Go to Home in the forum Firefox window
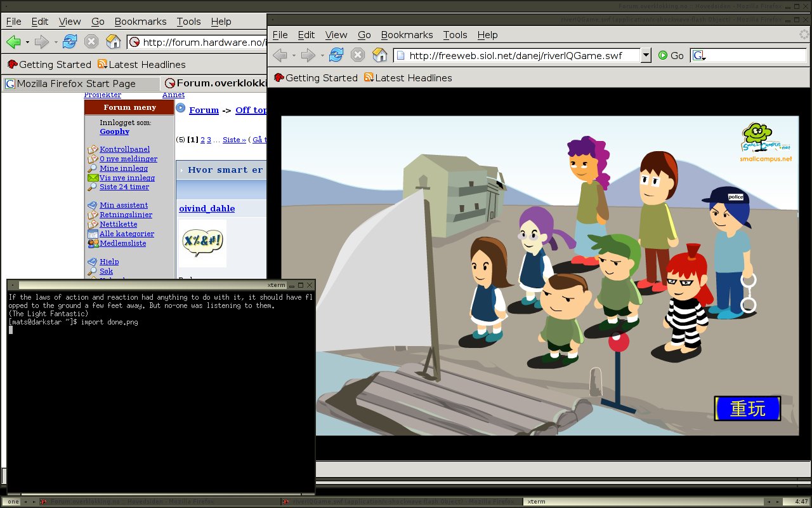This screenshot has height=508, width=812. pyautogui.click(x=113, y=43)
